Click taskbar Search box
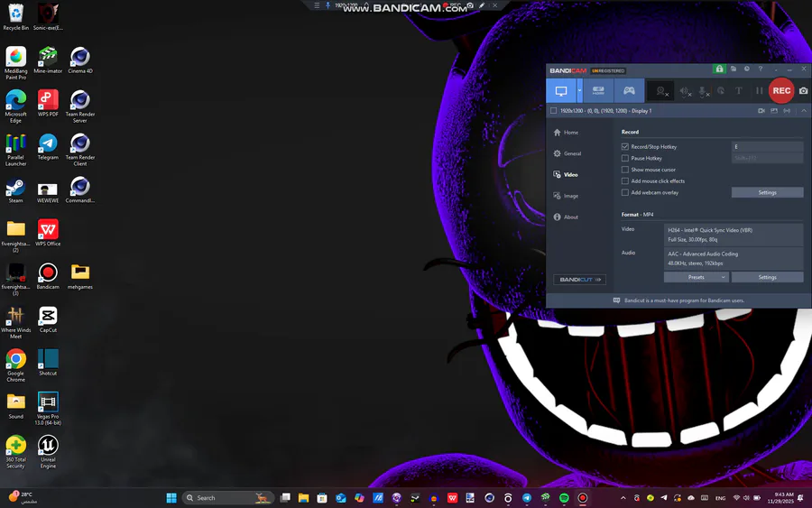The height and width of the screenshot is (508, 812). click(x=226, y=498)
